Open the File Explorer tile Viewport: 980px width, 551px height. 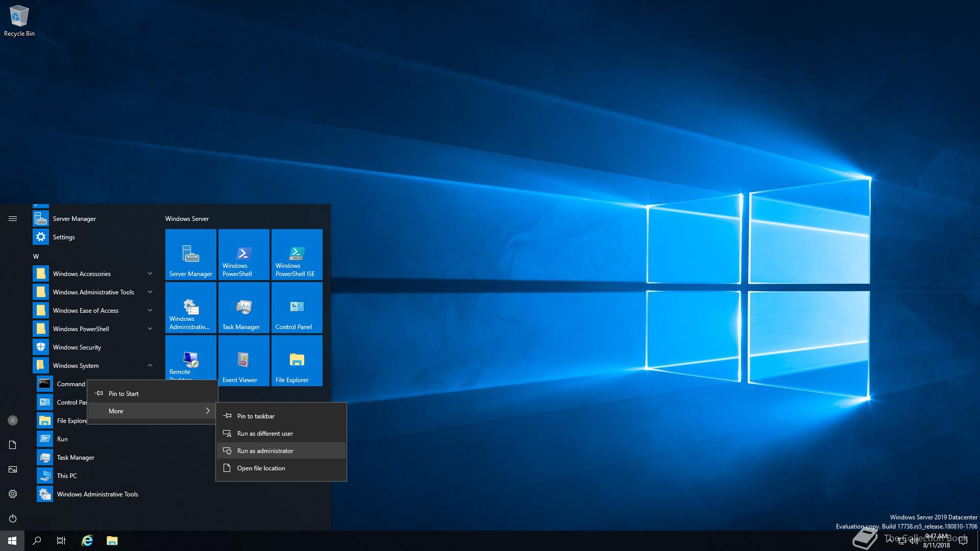297,360
